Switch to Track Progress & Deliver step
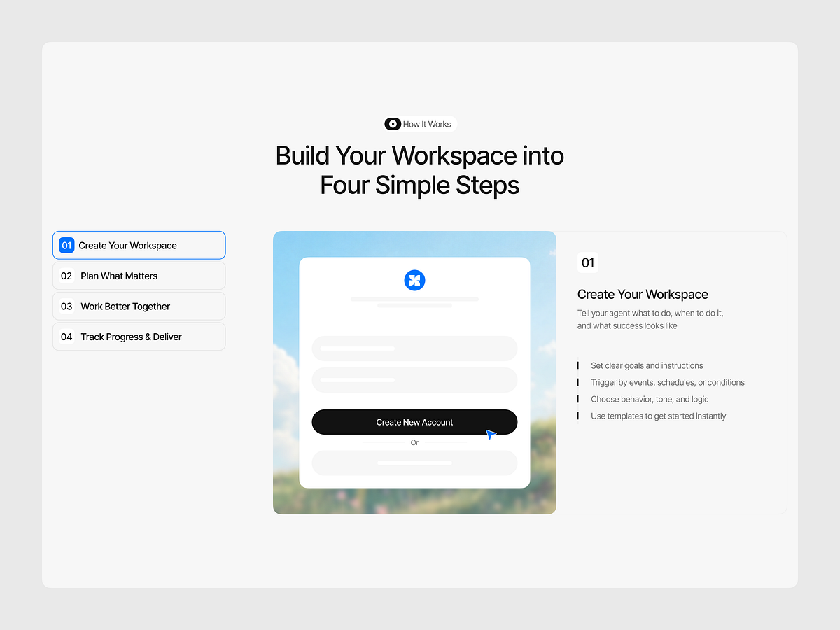Image resolution: width=840 pixels, height=630 pixels. [139, 337]
